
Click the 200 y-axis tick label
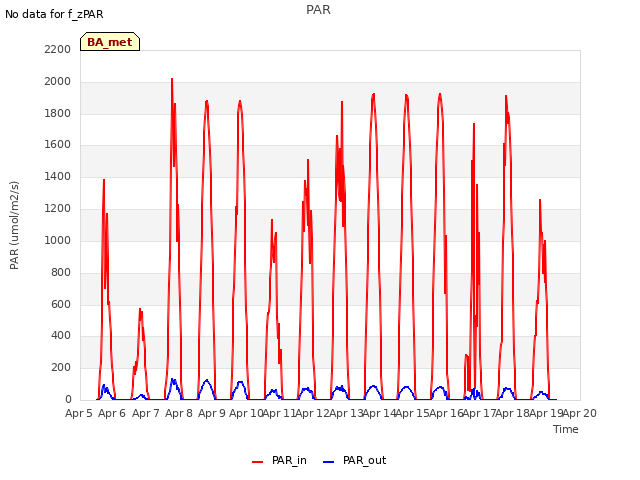pyautogui.click(x=61, y=367)
